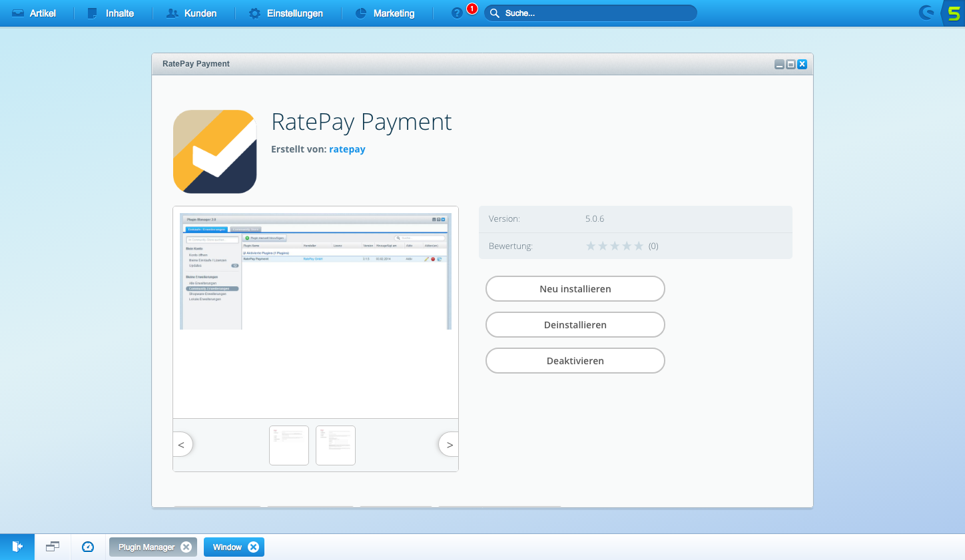Open the Inhalte menu

(111, 13)
